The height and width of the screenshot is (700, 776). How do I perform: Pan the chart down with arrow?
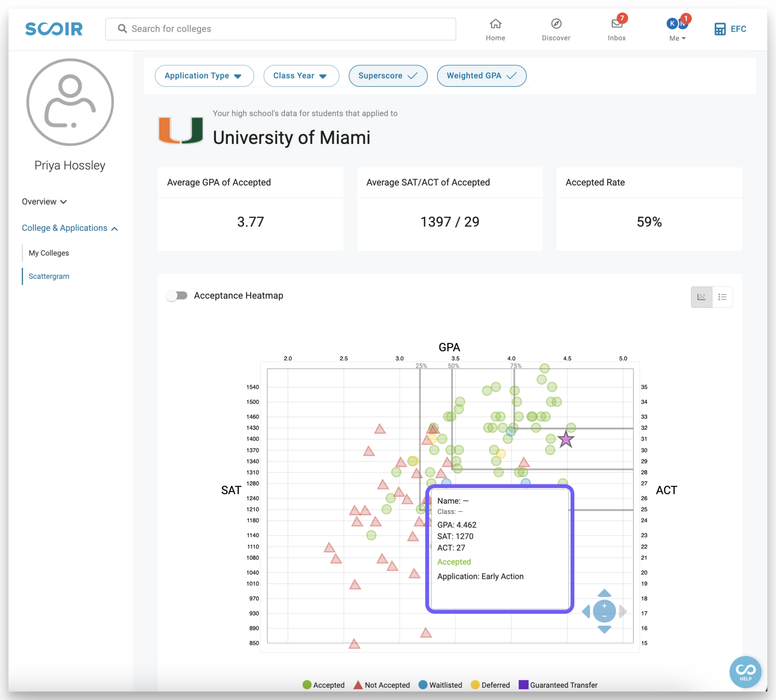[604, 629]
